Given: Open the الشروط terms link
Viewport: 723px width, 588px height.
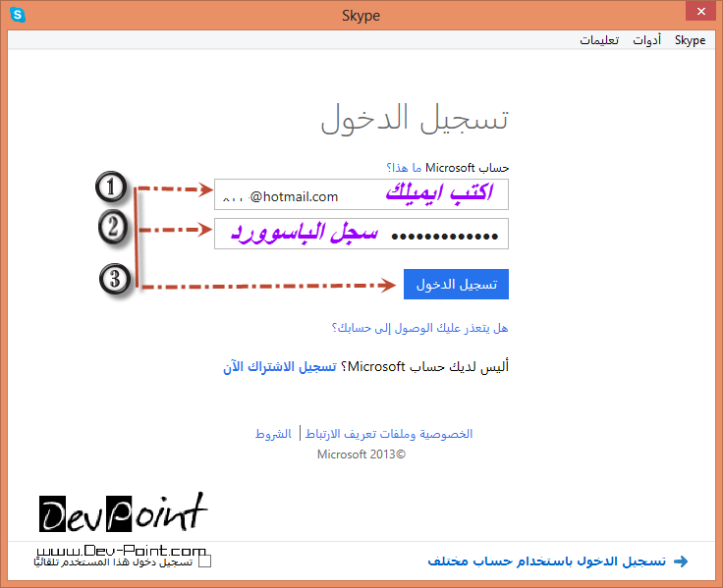Looking at the screenshot, I should [x=273, y=434].
